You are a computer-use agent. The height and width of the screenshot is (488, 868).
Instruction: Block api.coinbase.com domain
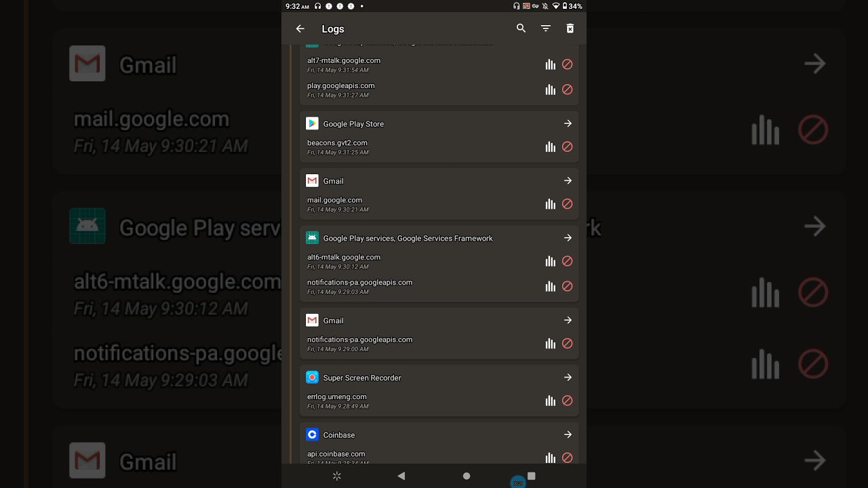click(568, 457)
